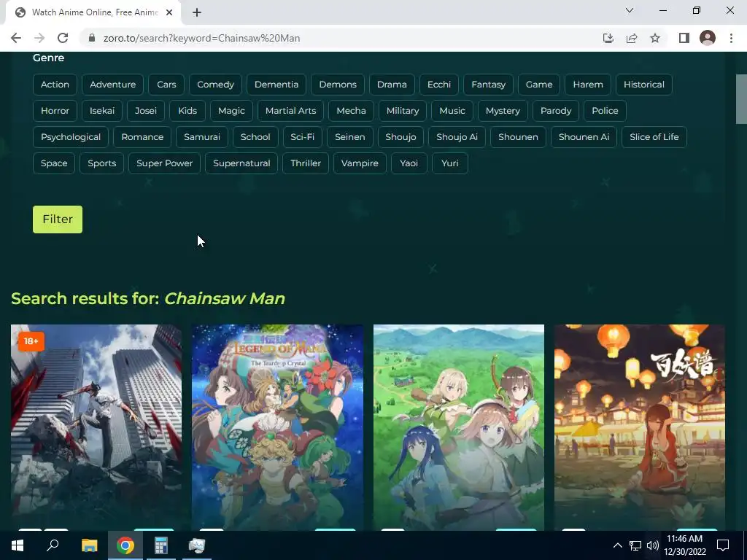Open the green countryside girls poster
The image size is (747, 560).
tap(458, 427)
